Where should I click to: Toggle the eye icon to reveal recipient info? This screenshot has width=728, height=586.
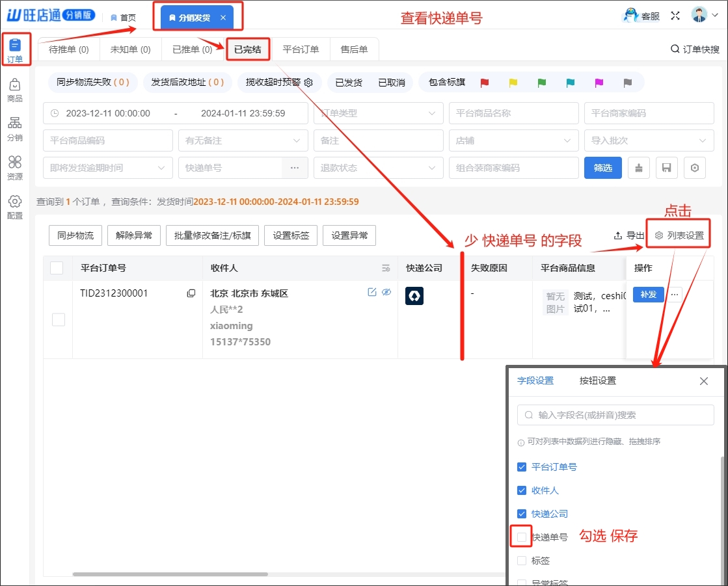386,293
